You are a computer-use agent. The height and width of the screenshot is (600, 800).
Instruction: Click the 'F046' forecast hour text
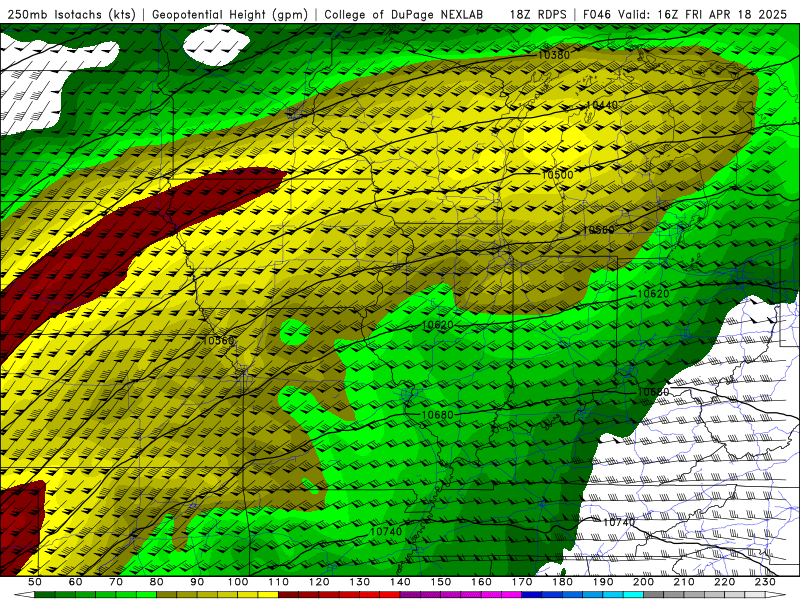coord(597,14)
